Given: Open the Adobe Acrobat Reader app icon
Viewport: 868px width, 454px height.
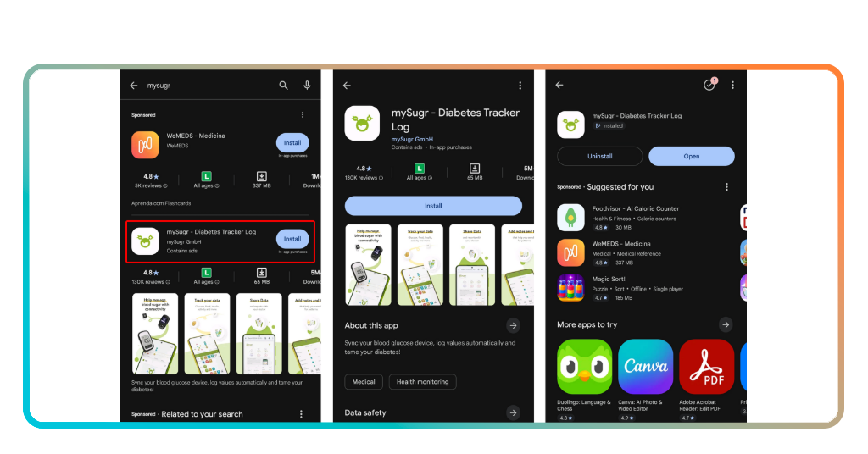Looking at the screenshot, I should 706,367.
